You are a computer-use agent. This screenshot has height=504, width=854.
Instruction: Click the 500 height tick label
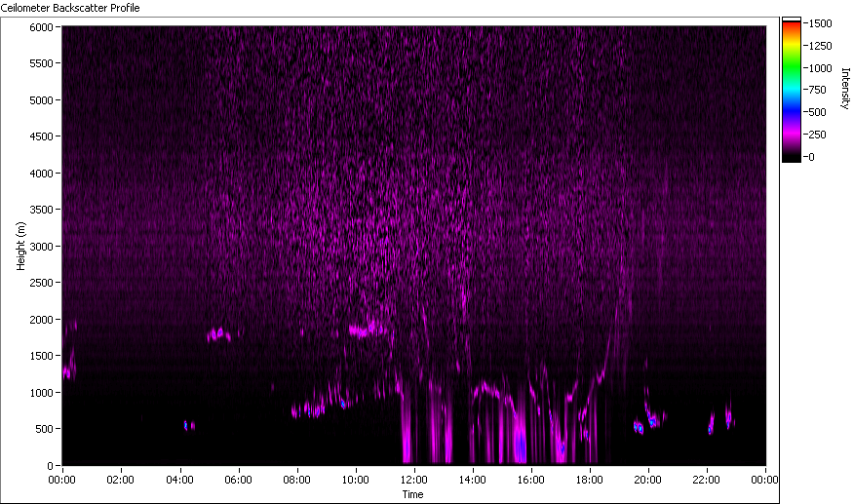pos(44,429)
